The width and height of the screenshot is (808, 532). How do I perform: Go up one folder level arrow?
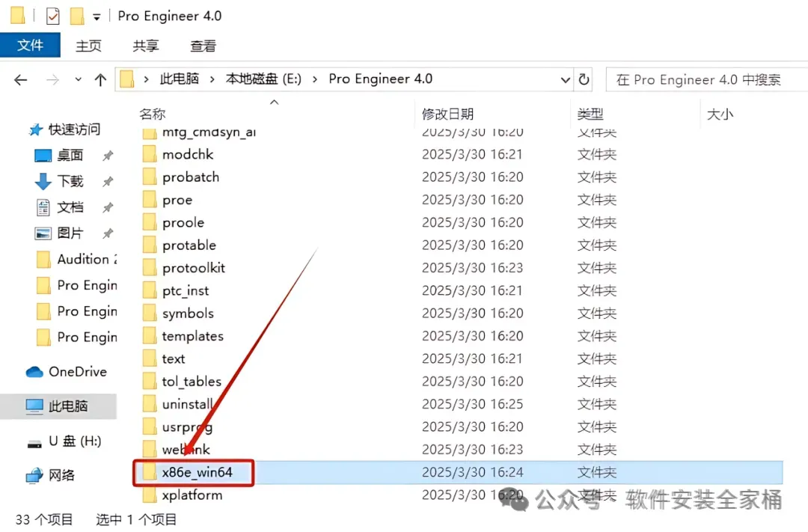coord(100,80)
